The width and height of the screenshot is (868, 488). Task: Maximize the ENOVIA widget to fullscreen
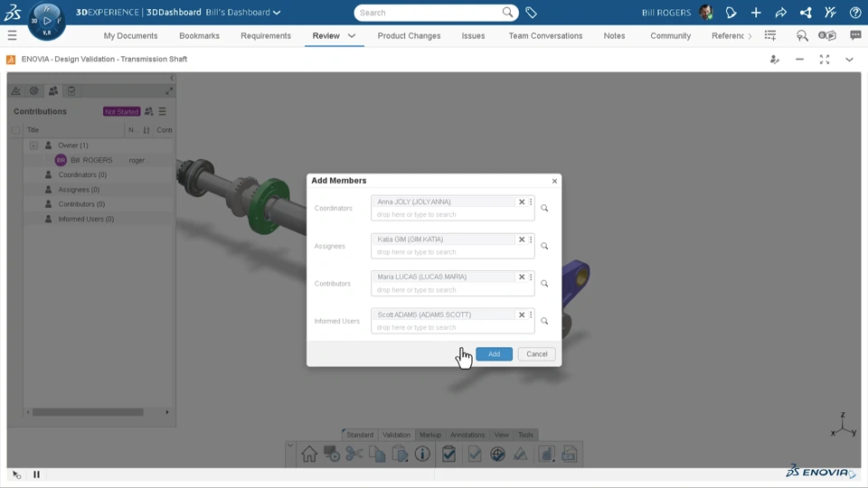pyautogui.click(x=825, y=60)
